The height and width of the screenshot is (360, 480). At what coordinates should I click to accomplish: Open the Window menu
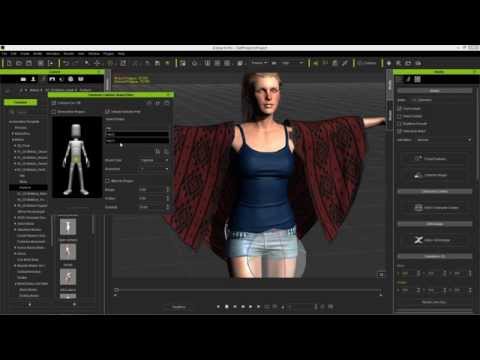tap(94, 54)
